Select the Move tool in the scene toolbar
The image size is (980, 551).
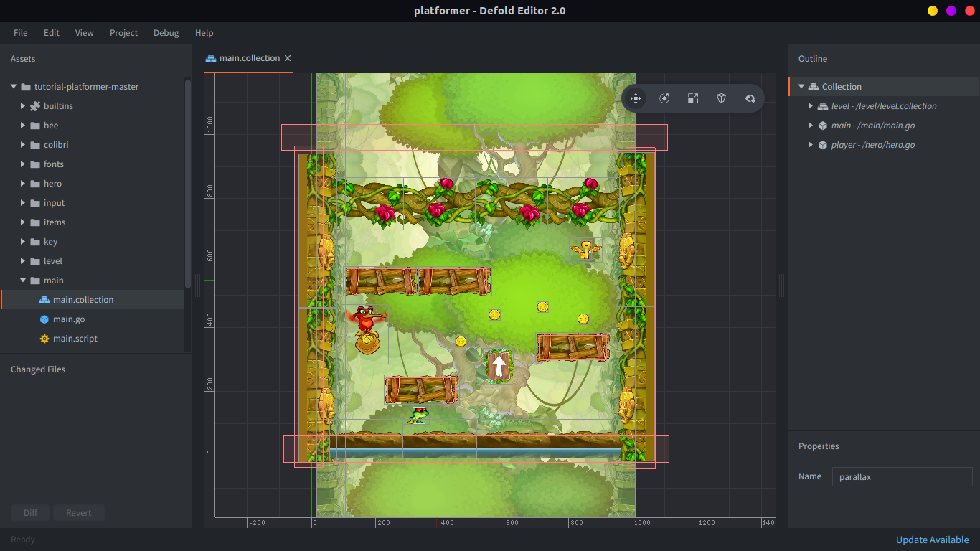[x=635, y=98]
